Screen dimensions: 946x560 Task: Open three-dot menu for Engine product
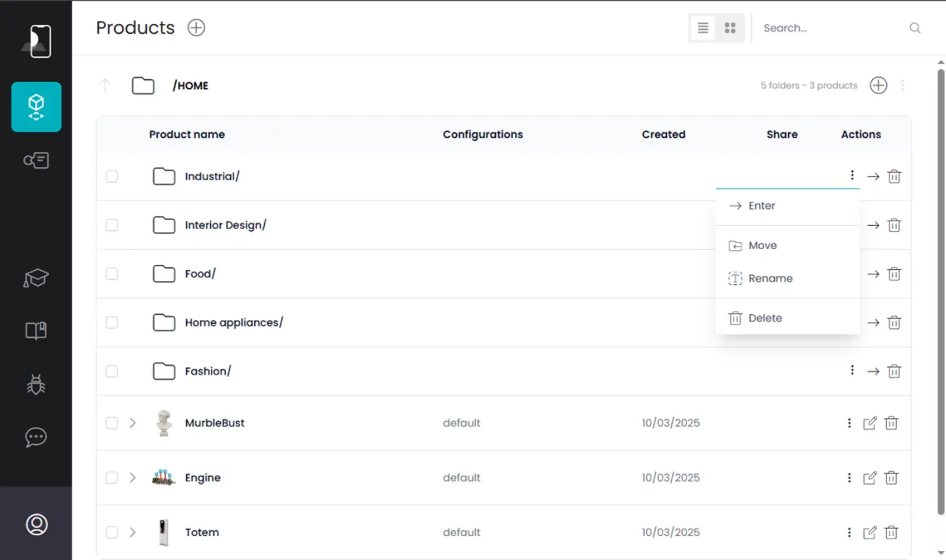[849, 478]
